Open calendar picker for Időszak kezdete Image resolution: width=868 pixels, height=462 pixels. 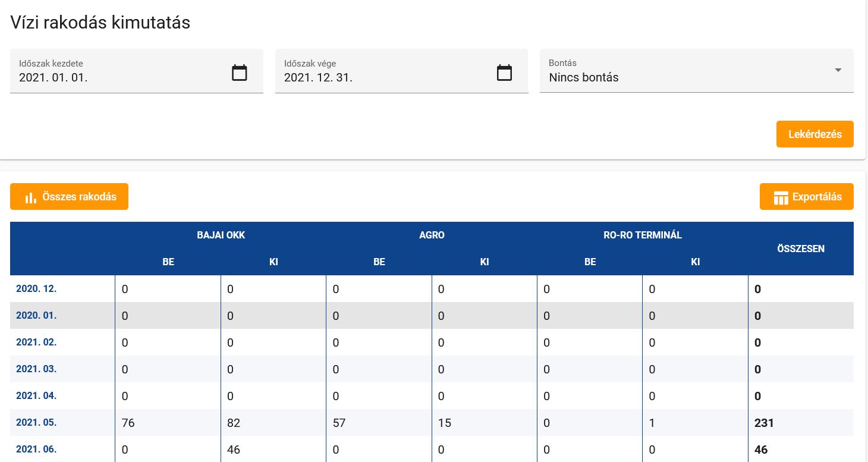pyautogui.click(x=239, y=73)
